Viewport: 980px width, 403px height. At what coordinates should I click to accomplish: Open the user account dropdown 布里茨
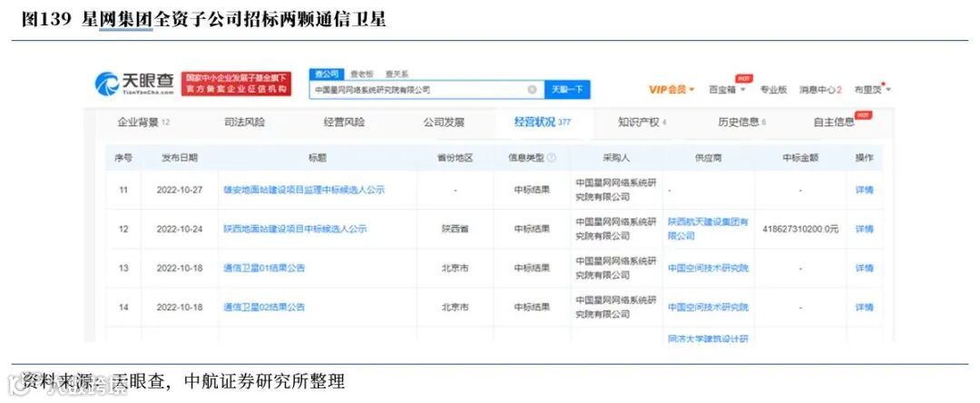[x=873, y=90]
